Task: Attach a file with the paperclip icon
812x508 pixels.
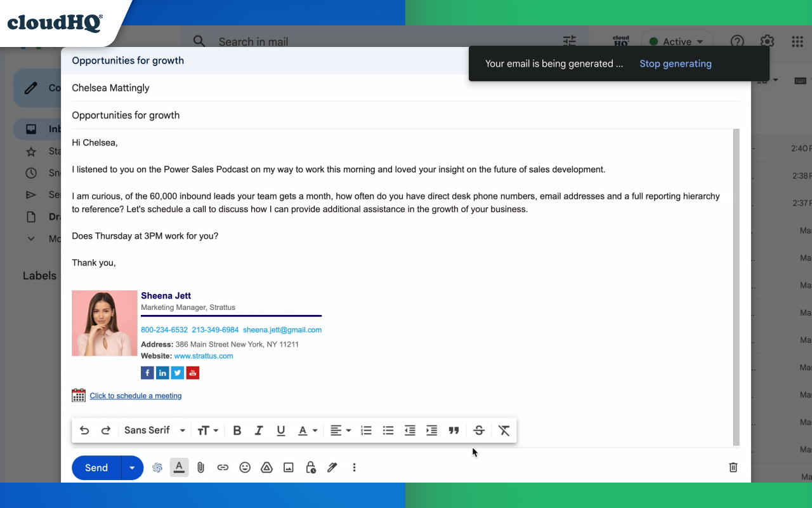Action: pyautogui.click(x=200, y=467)
